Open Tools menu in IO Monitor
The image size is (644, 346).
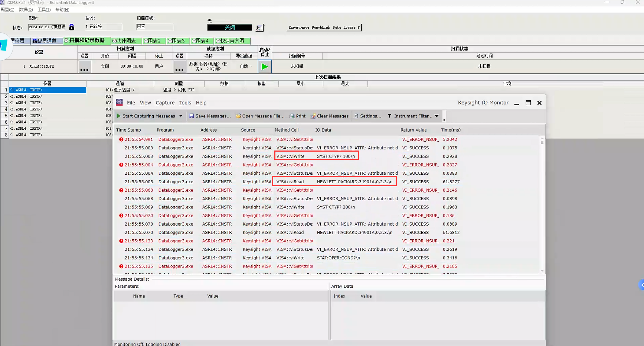pos(185,103)
